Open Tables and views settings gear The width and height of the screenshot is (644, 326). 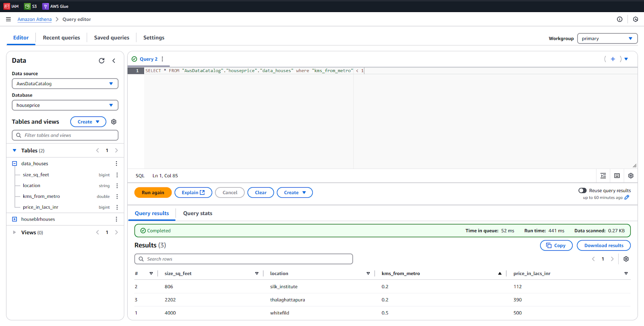click(x=114, y=122)
